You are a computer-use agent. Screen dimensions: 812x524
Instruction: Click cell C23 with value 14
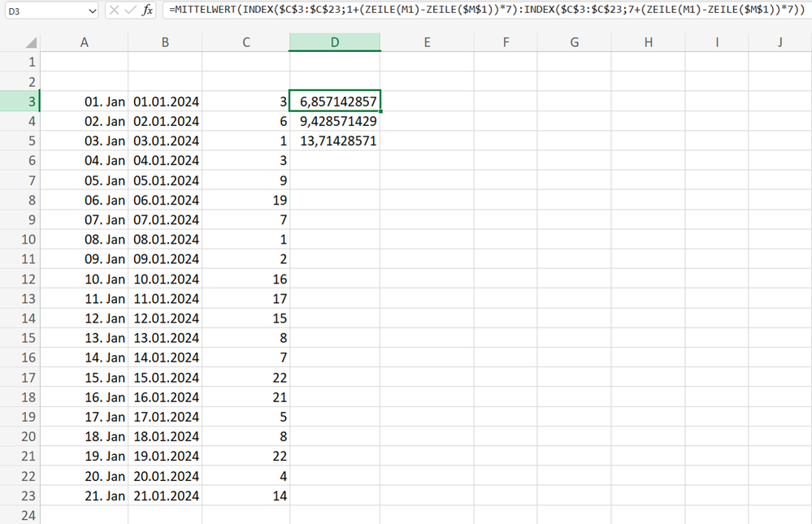(x=246, y=496)
